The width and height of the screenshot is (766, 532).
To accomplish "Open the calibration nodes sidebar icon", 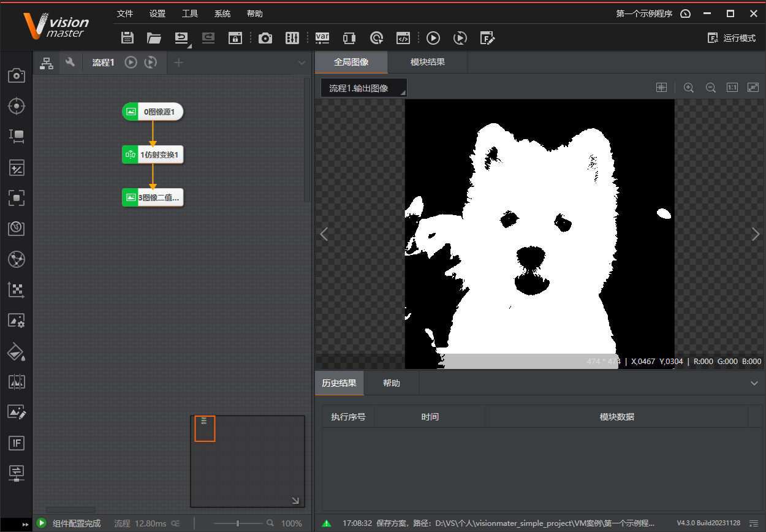I will [x=17, y=259].
